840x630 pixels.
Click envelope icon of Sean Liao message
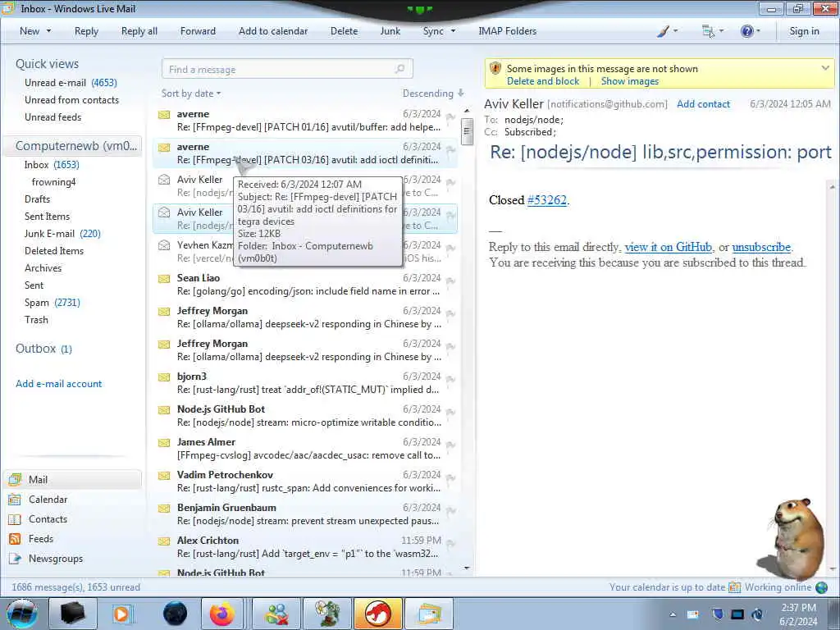[x=164, y=278]
